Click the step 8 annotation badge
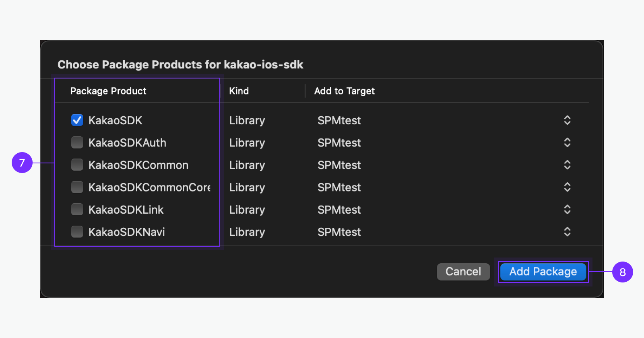Screen dimensions: 644x338 (622, 272)
